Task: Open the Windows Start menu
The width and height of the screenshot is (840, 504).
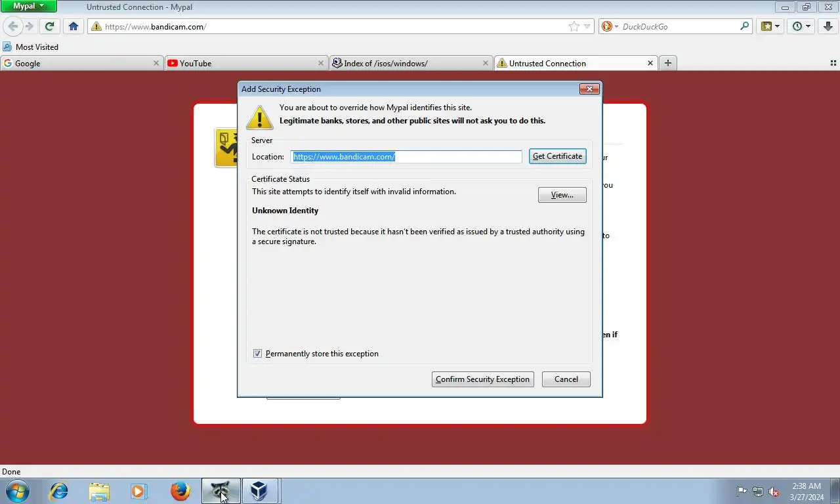Action: click(x=18, y=491)
